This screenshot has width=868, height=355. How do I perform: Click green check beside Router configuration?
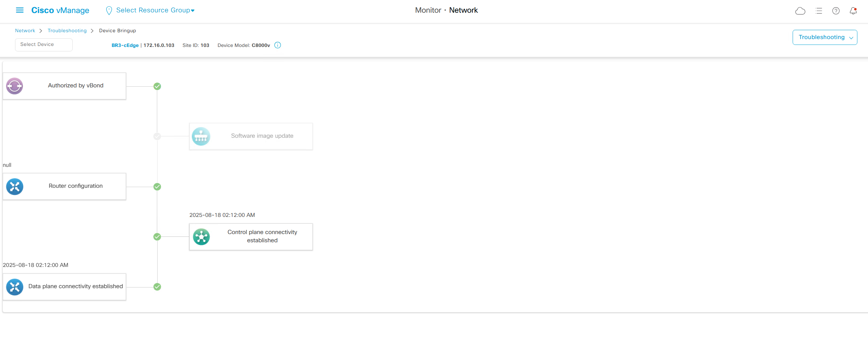(157, 187)
